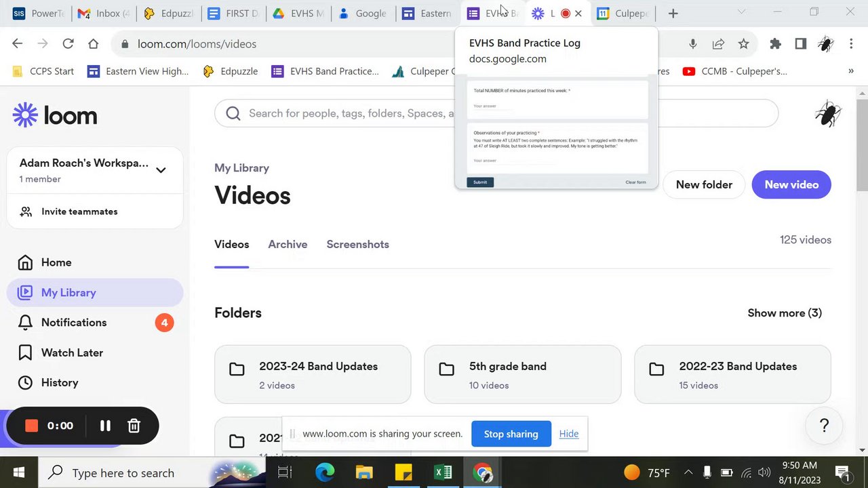Click the microphone voice search icon in address bar

[x=692, y=43]
